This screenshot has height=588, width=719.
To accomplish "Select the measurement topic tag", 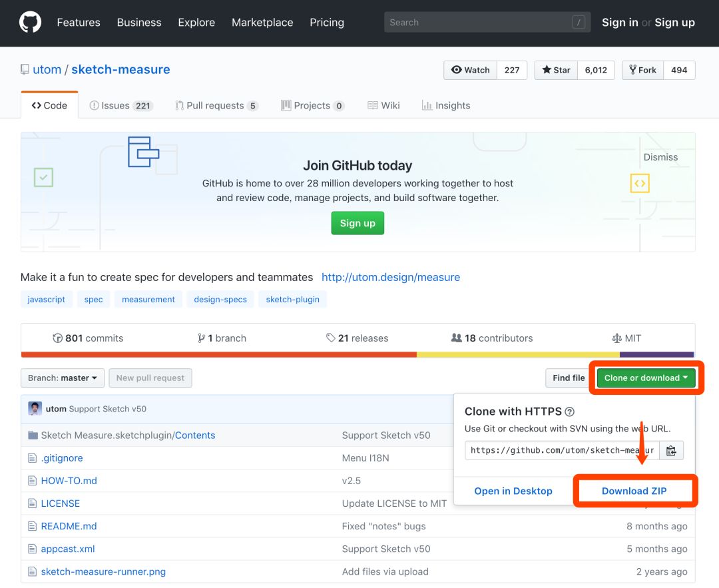I will pos(148,299).
